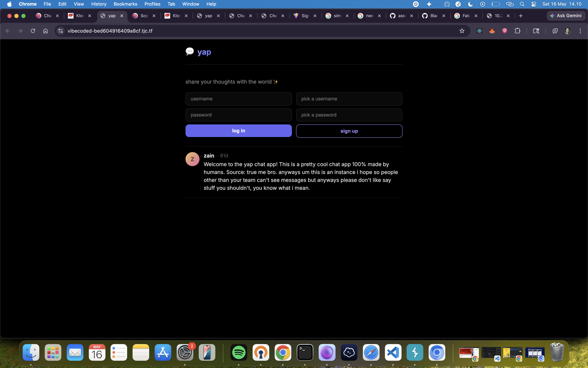Toggle the Do Not Disturb moon icon

(x=470, y=4)
